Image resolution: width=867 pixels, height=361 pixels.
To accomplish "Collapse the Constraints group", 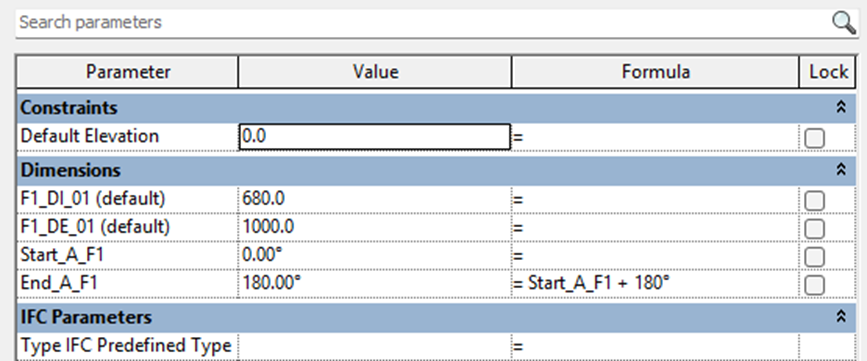I will (840, 107).
